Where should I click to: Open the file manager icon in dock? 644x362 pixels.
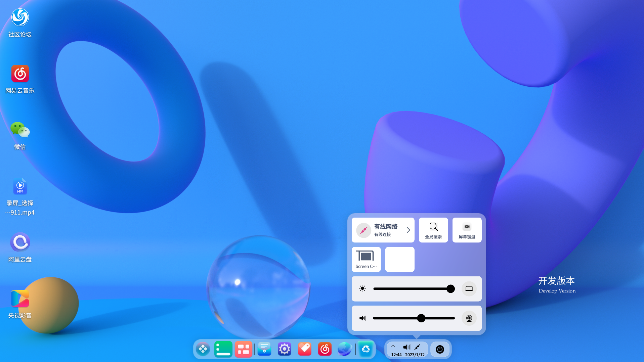(264, 349)
